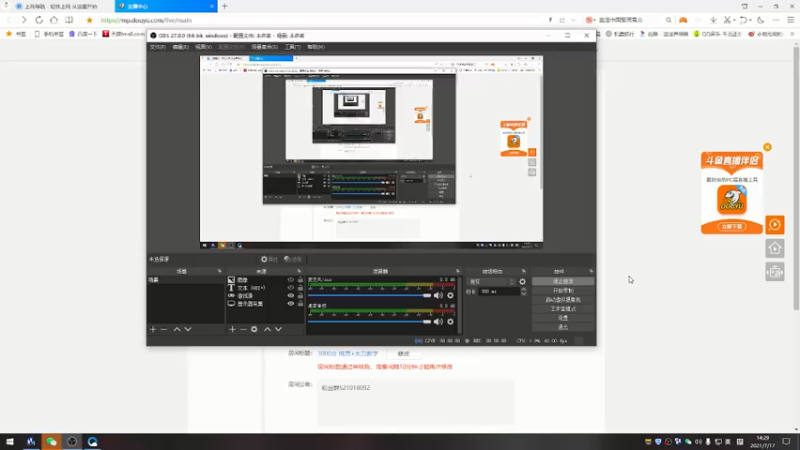Viewport: 800px width, 450px height.
Task: Toggle visibility of the Display Capture source
Action: [x=291, y=304]
